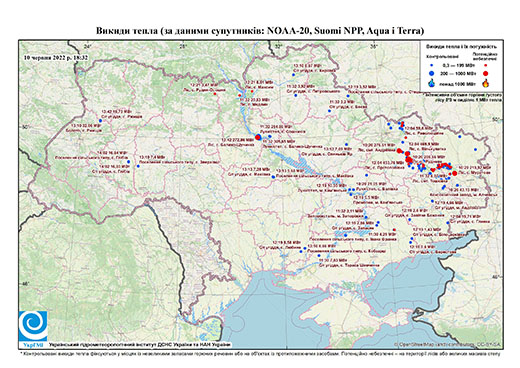Click the timestamp 10 червня 2022 р. 18:32
The image size is (520, 368).
[x=56, y=57]
